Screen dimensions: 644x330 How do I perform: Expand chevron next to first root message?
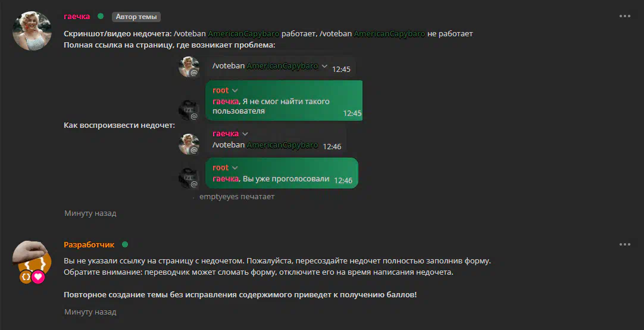[235, 90]
